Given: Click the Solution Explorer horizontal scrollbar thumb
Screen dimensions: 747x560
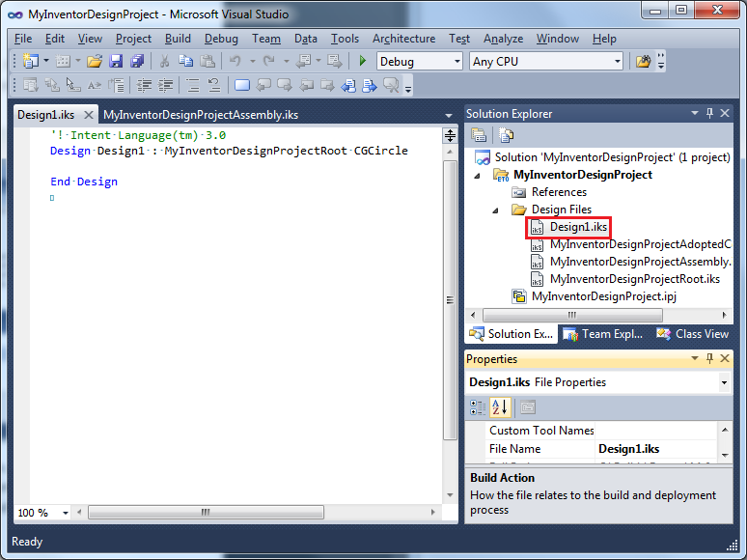Looking at the screenshot, I should point(572,315).
